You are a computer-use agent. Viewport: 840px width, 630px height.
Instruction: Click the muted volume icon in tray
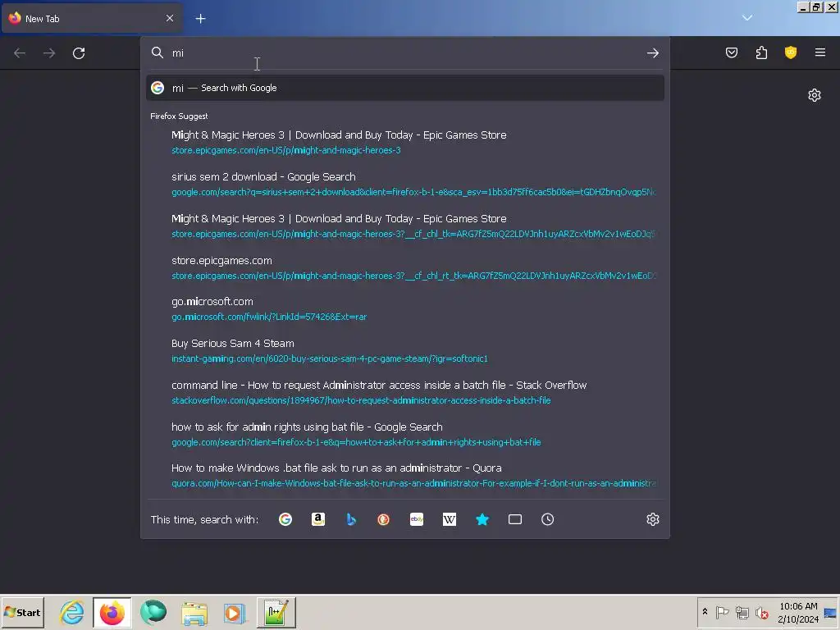[x=761, y=612]
